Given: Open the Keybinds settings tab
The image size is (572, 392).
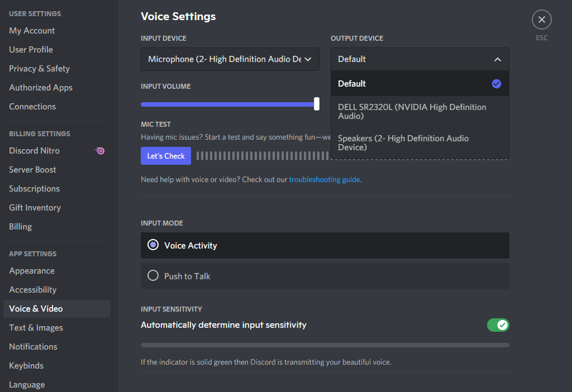Looking at the screenshot, I should (x=26, y=366).
